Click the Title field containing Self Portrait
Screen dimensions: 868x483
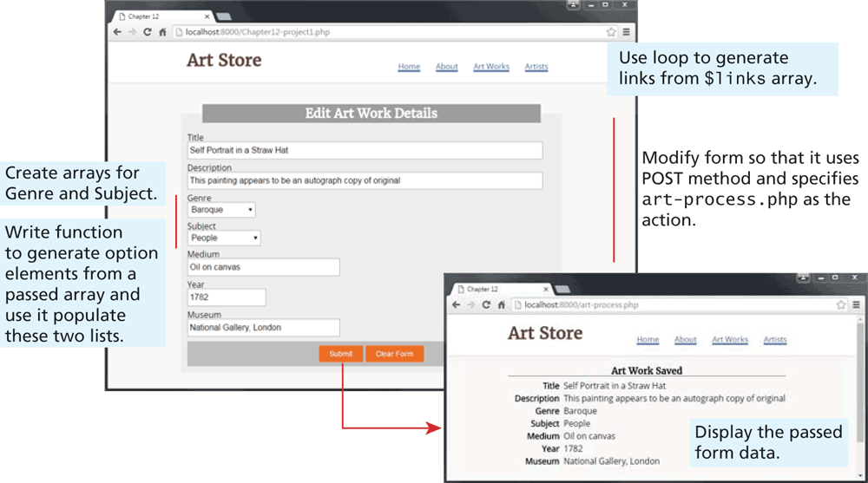365,151
